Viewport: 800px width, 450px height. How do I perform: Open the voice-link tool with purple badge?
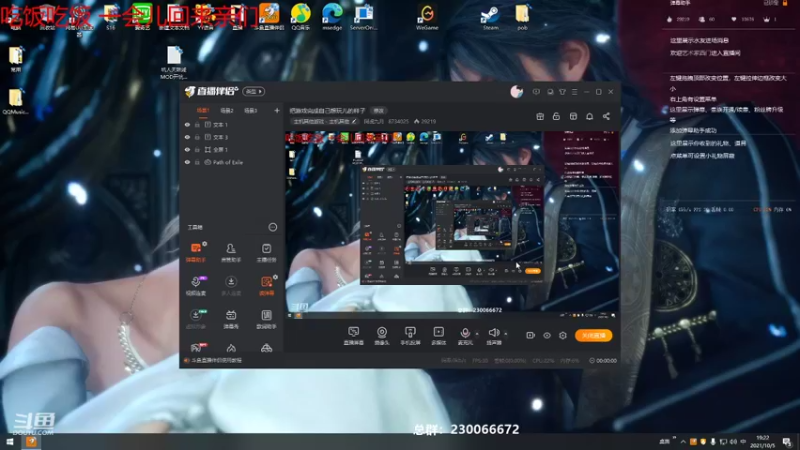pos(195,286)
